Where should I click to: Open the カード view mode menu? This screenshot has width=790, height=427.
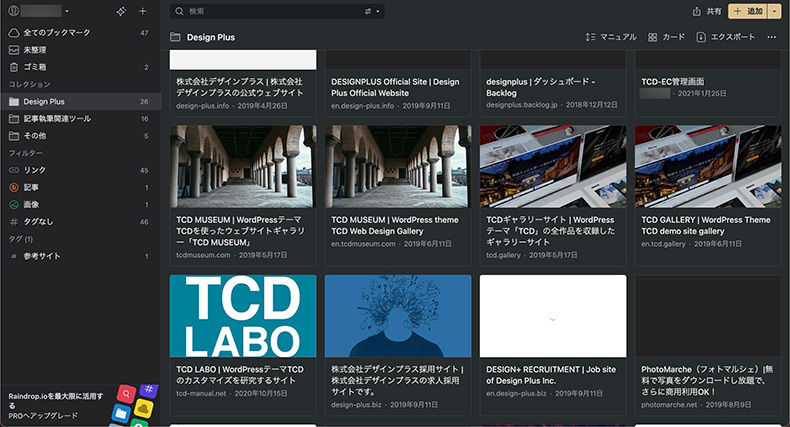[666, 37]
